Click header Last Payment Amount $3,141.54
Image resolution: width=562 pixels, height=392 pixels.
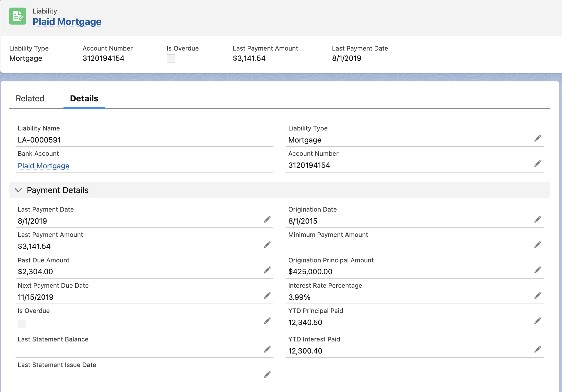pyautogui.click(x=249, y=58)
